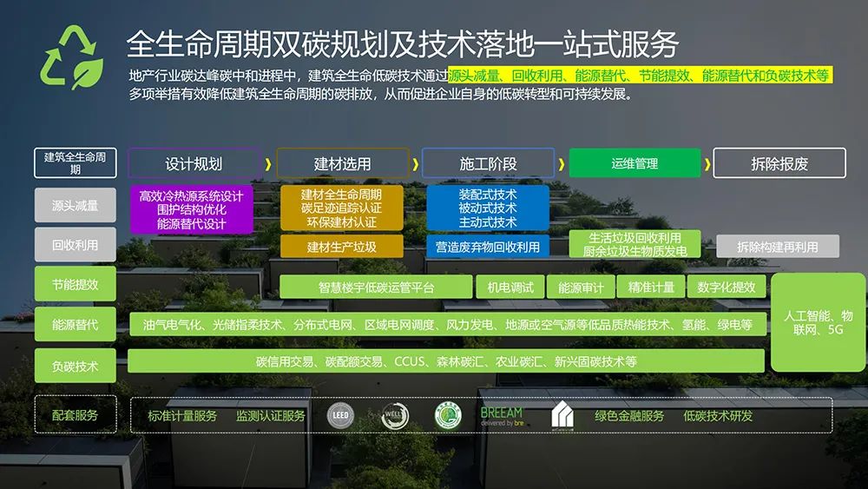The image size is (868, 489).
Task: Select the 智慧楼宇低碳运管平台 block
Action: pyautogui.click(x=376, y=287)
